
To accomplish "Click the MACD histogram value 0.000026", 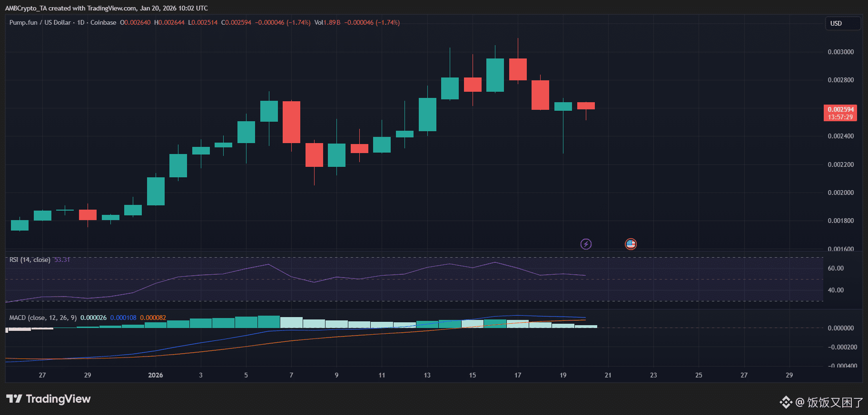I will pos(93,318).
